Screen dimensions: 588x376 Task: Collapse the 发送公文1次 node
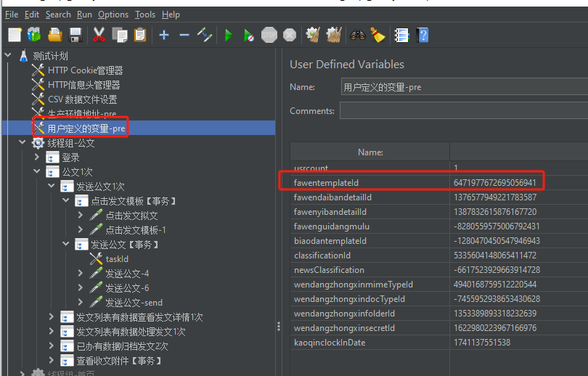pyautogui.click(x=52, y=186)
